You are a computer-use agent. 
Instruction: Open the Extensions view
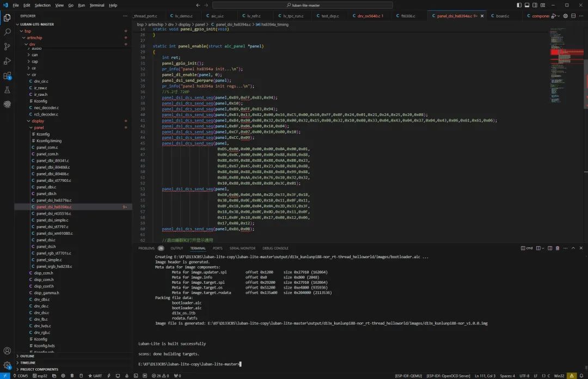pos(7,76)
